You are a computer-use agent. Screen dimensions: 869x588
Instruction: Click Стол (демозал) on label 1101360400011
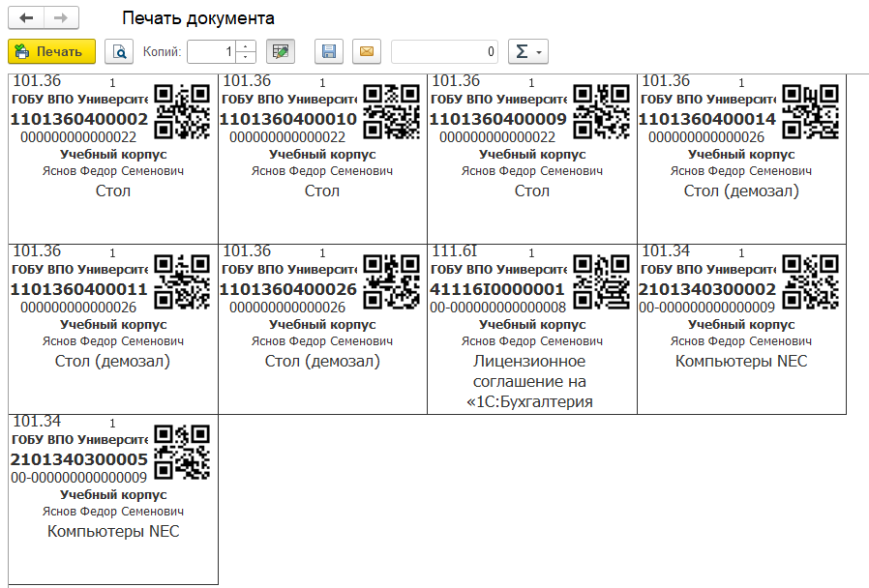[112, 361]
